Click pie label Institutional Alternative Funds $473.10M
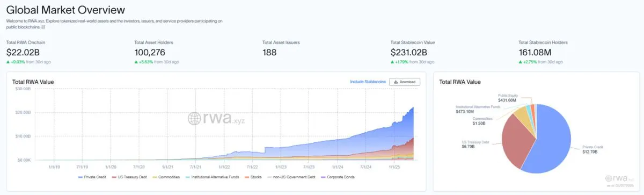The height and width of the screenshot is (195, 644). (x=478, y=109)
